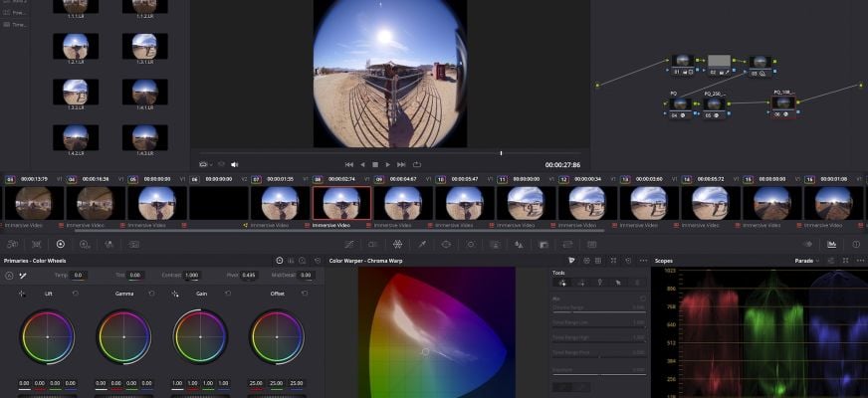The image size is (868, 398).
Task: Expand the Scopes panel
Action: coord(844,260)
